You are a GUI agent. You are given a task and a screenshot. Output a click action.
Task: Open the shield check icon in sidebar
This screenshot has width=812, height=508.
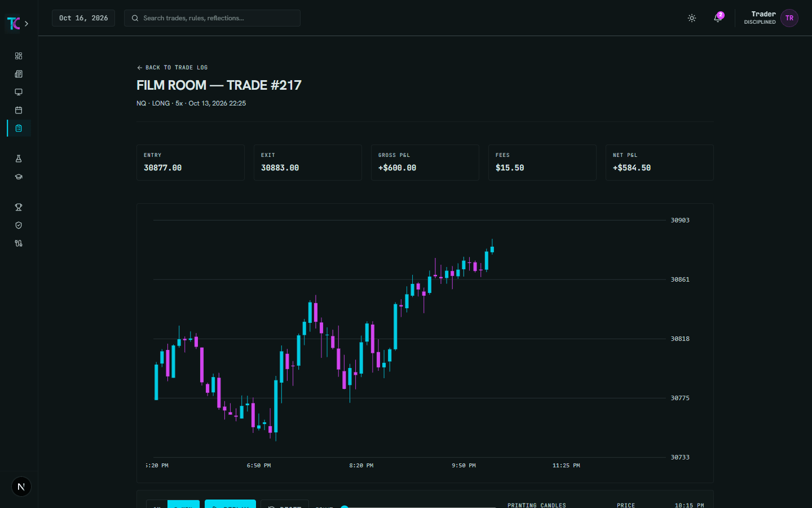click(x=19, y=225)
